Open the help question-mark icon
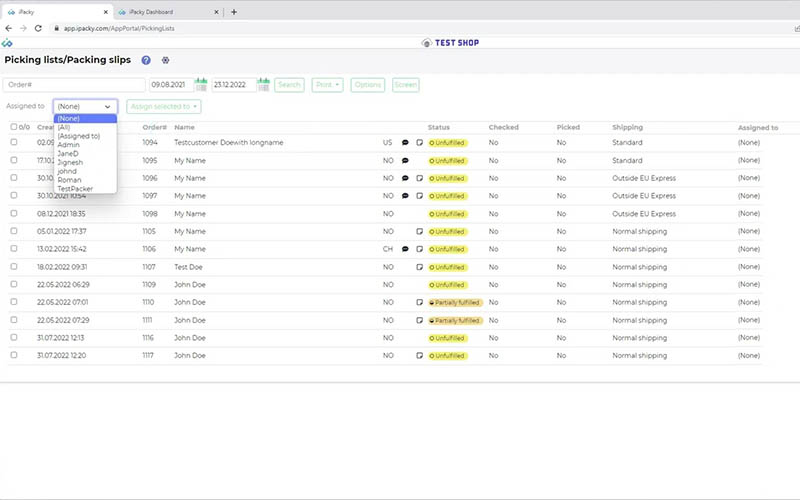This screenshot has height=500, width=800. tap(146, 60)
